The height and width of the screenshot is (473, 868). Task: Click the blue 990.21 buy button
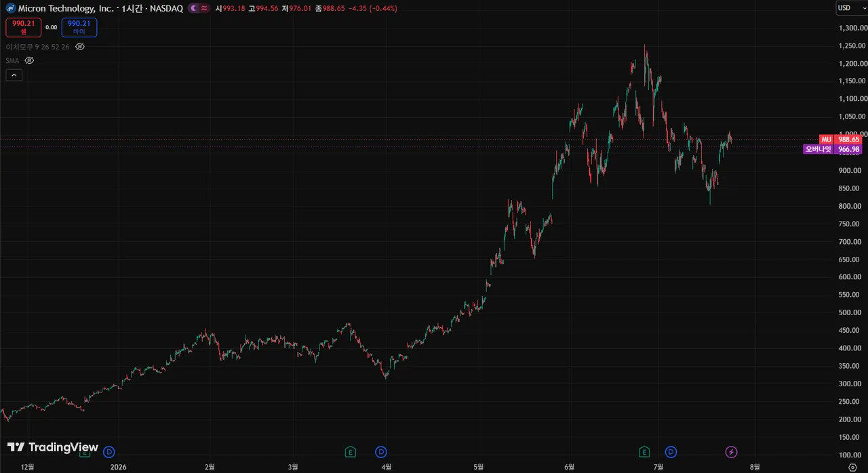coord(79,27)
